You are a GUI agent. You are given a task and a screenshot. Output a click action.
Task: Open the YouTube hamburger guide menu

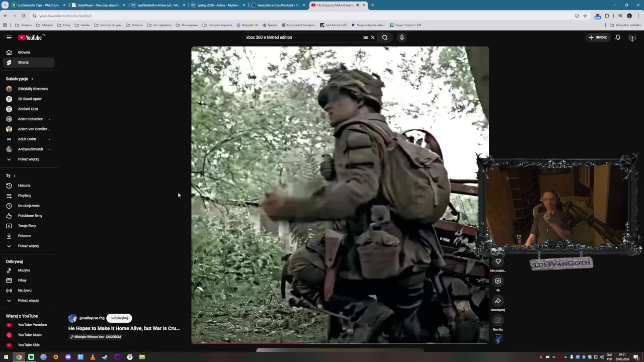pos(9,37)
